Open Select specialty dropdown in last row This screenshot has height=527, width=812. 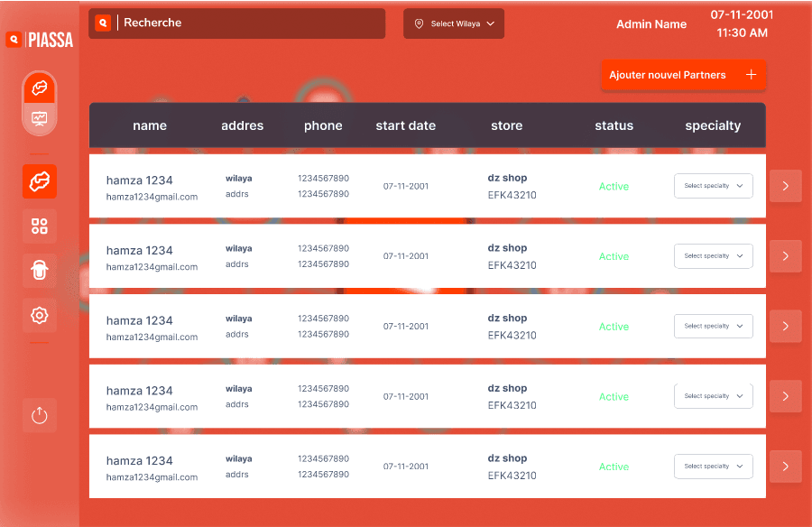pos(713,467)
